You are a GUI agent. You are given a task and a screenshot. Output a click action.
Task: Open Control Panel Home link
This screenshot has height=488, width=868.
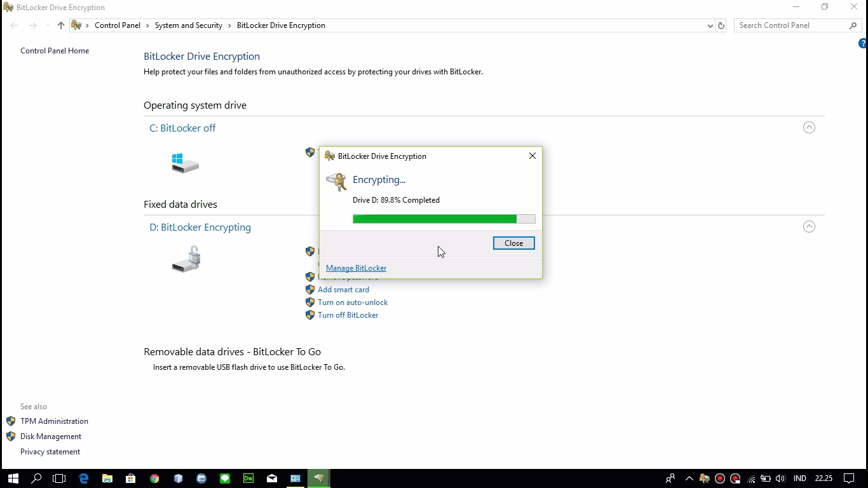pyautogui.click(x=55, y=51)
